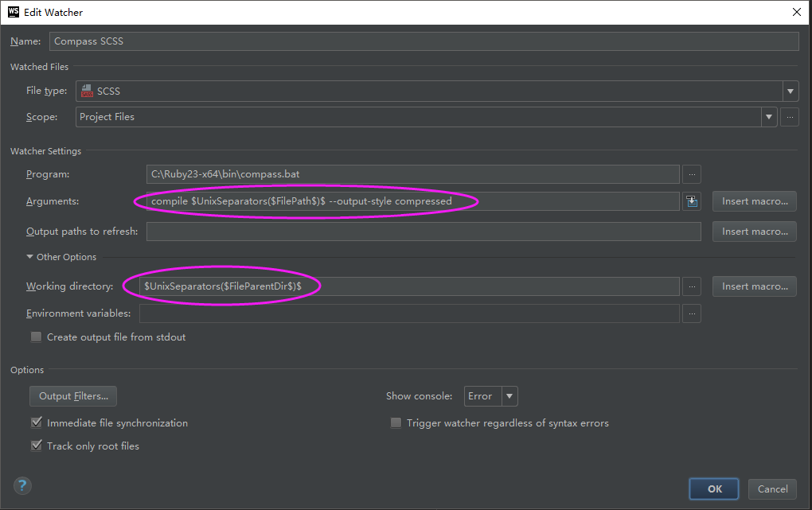Image resolution: width=812 pixels, height=510 pixels.
Task: Click the help question mark icon
Action: click(21, 485)
